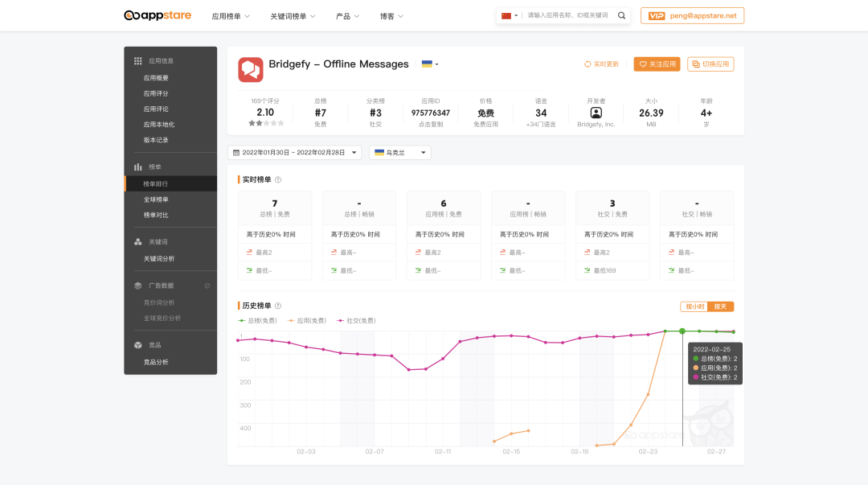Open the 乌克兰 country dropdown
The width and height of the screenshot is (868, 485).
(x=400, y=152)
